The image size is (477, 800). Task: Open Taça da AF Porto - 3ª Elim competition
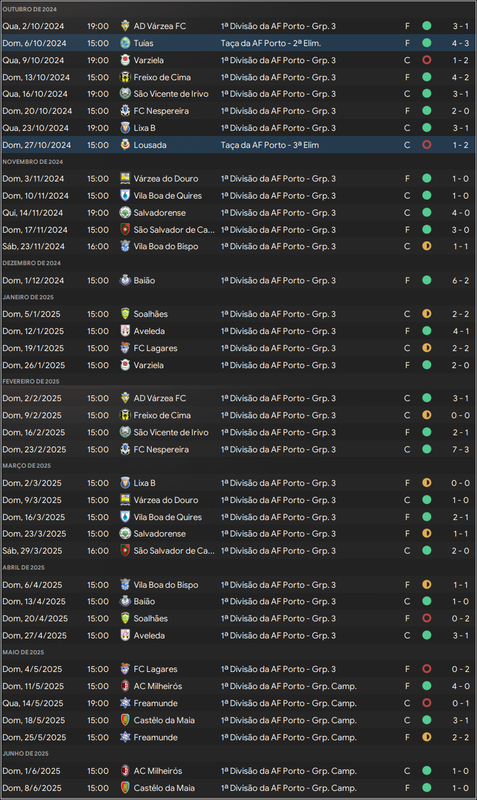point(270,145)
